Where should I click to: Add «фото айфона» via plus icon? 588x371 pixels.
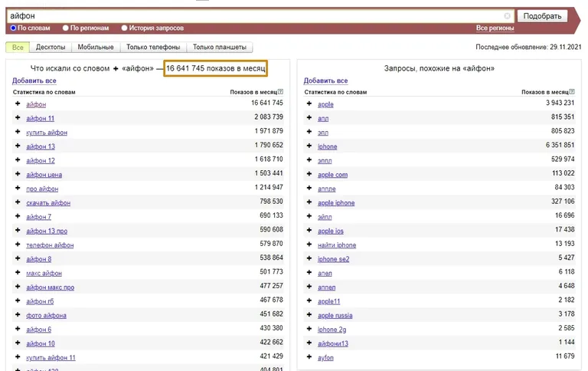(18, 315)
